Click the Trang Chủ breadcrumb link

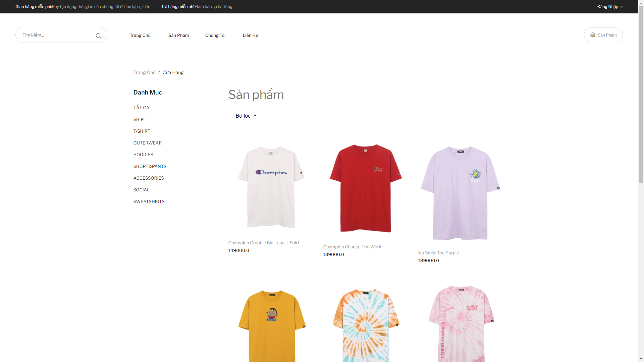(144, 72)
